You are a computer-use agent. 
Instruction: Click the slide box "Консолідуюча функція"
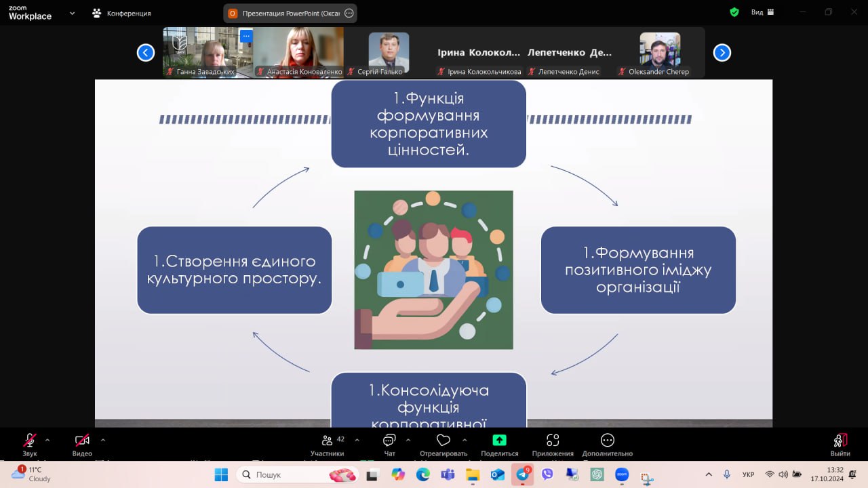pos(429,400)
